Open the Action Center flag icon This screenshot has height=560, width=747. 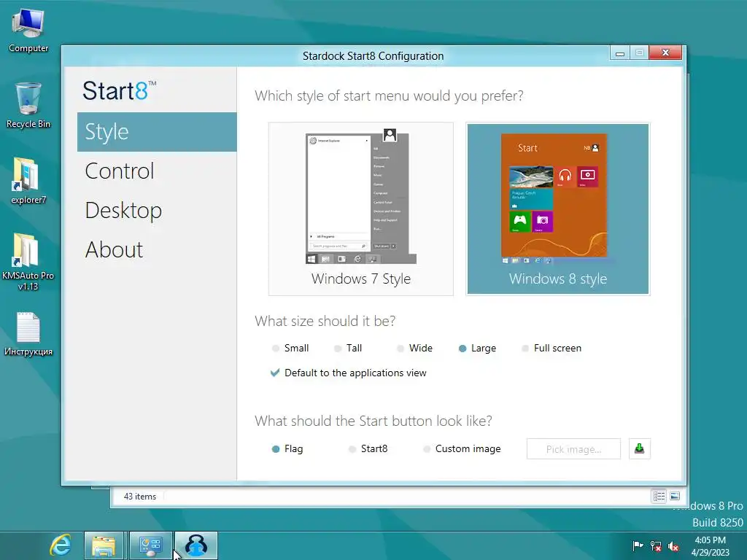pos(638,545)
